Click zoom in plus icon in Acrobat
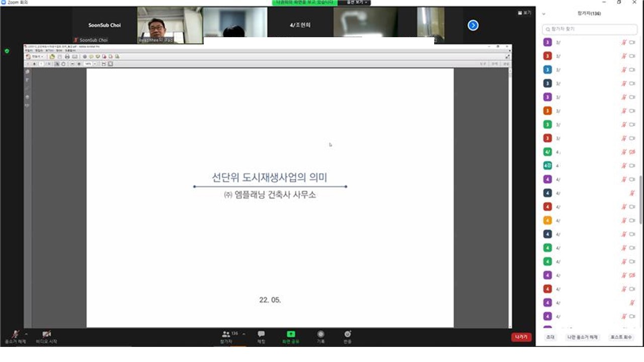644x362 pixels. point(79,64)
